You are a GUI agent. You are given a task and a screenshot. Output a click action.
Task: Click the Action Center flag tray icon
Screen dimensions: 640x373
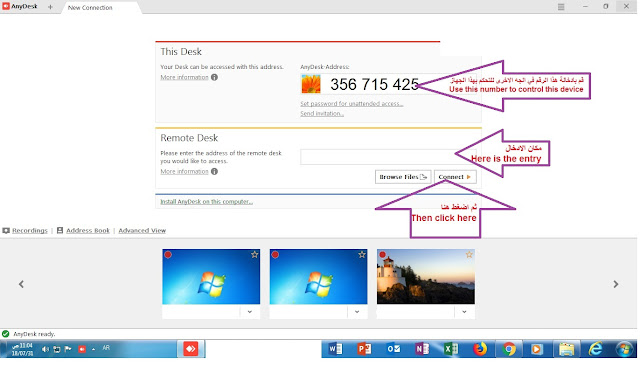68,349
